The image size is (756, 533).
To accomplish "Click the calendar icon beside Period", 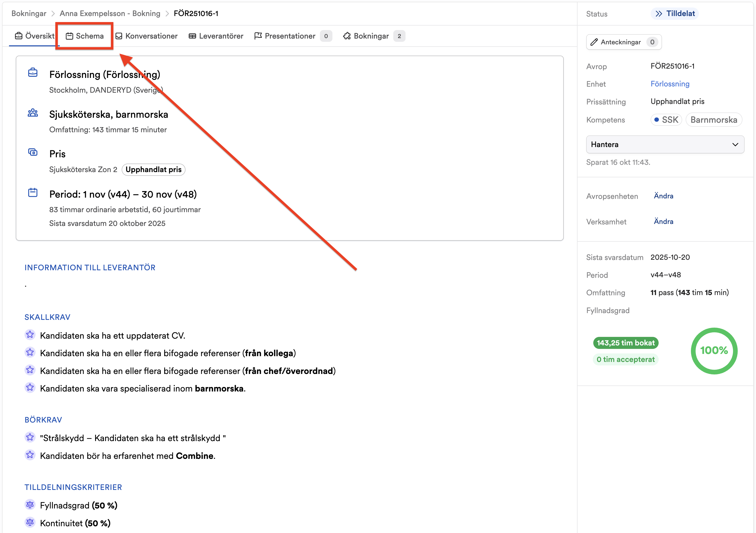I will coord(33,192).
